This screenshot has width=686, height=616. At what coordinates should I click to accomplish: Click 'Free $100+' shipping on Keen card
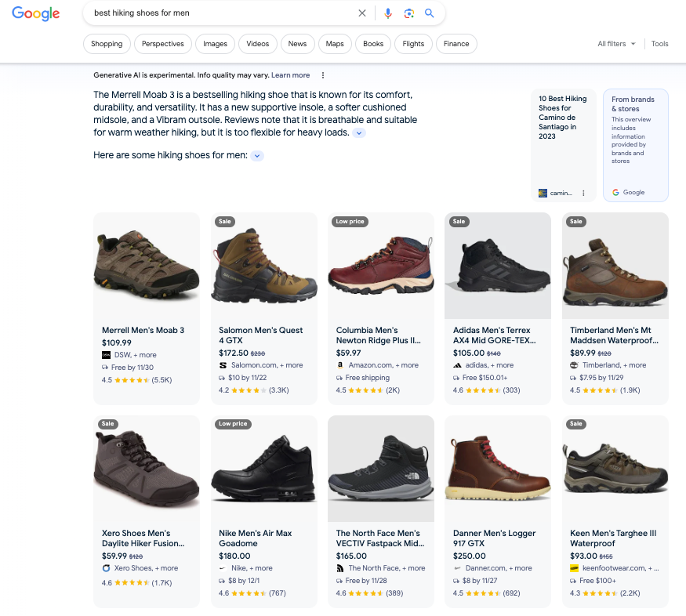(597, 581)
